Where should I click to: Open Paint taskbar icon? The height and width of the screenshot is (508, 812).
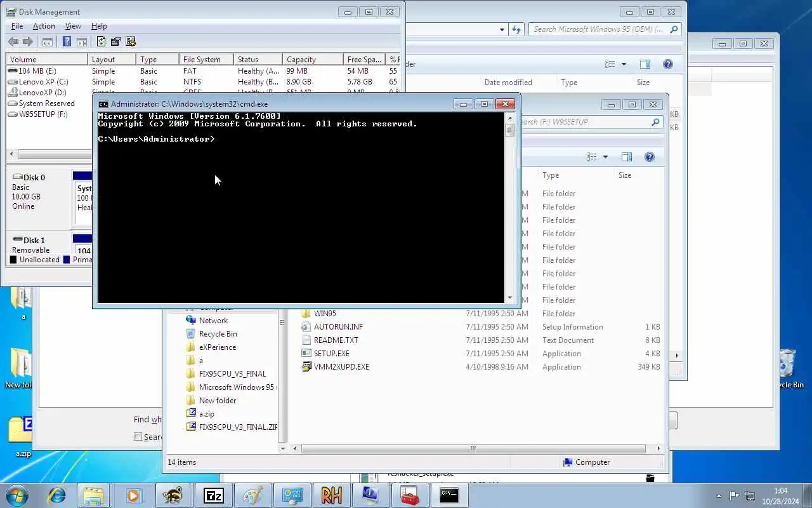(253, 495)
